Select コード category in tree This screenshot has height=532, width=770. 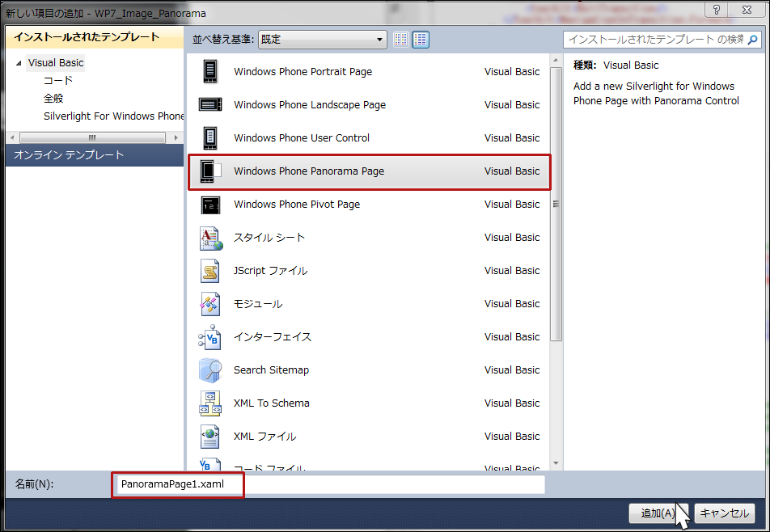[x=58, y=81]
